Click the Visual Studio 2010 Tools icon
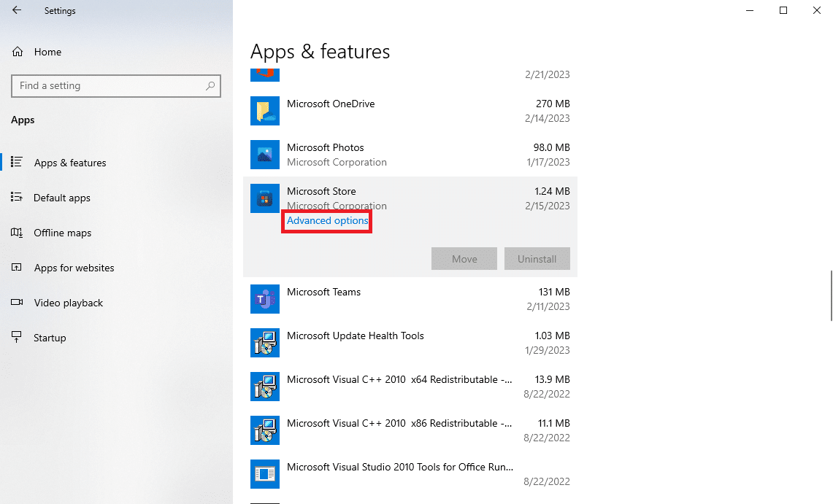The width and height of the screenshot is (833, 504). (265, 474)
